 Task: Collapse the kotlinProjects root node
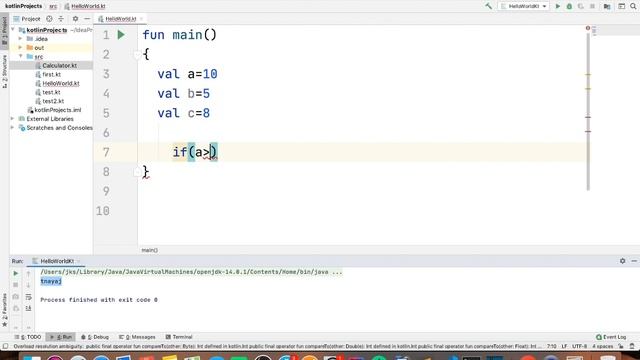[x=13, y=30]
